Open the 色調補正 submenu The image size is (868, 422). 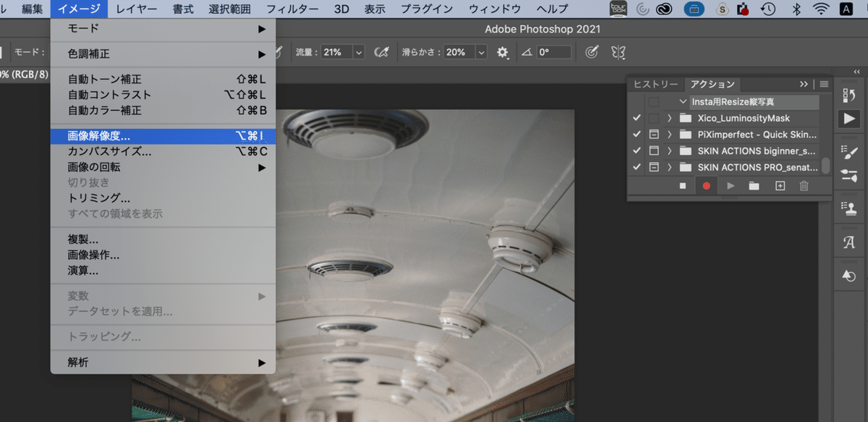(x=163, y=54)
